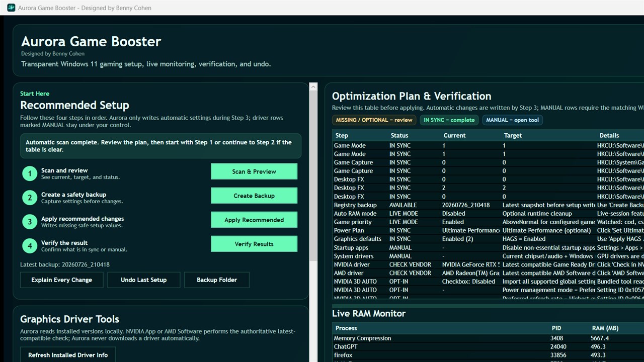Select the Graphics defaults row
Image resolution: width=644 pixels, height=362 pixels.
click(x=488, y=239)
